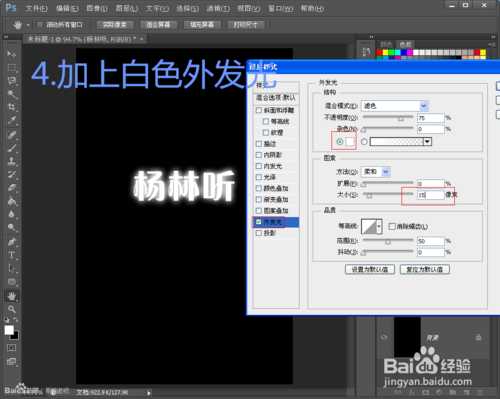Select the Brush tool
500x399 pixels.
[12, 148]
